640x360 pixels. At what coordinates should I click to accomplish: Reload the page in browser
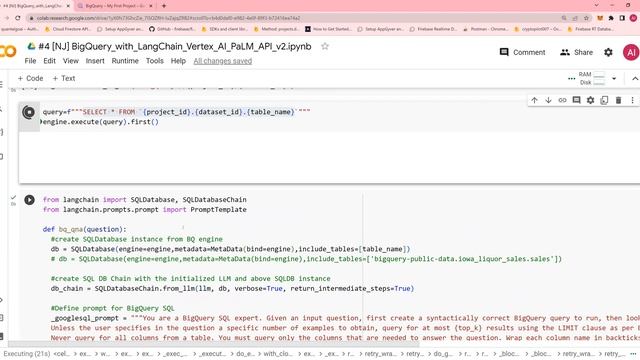click(x=18, y=18)
